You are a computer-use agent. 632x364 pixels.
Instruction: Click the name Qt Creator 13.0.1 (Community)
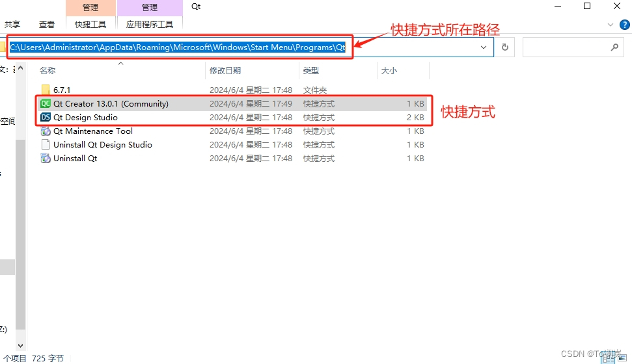111,103
